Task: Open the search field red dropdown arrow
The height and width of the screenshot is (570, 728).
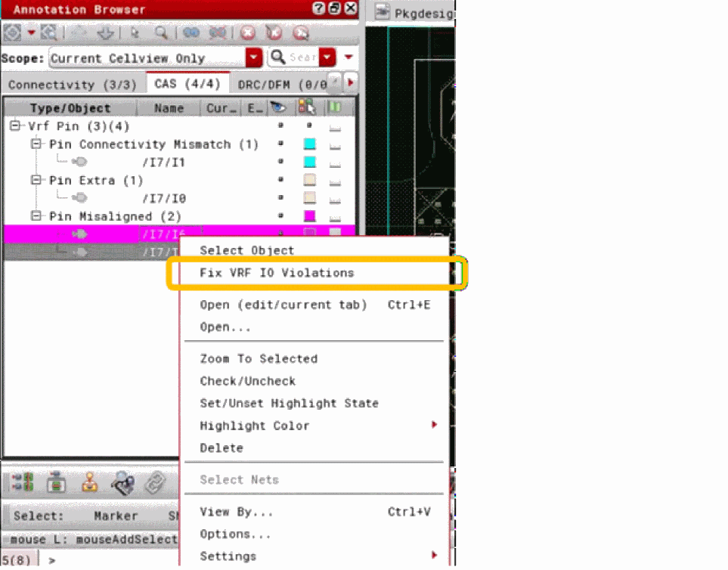Action: [327, 57]
